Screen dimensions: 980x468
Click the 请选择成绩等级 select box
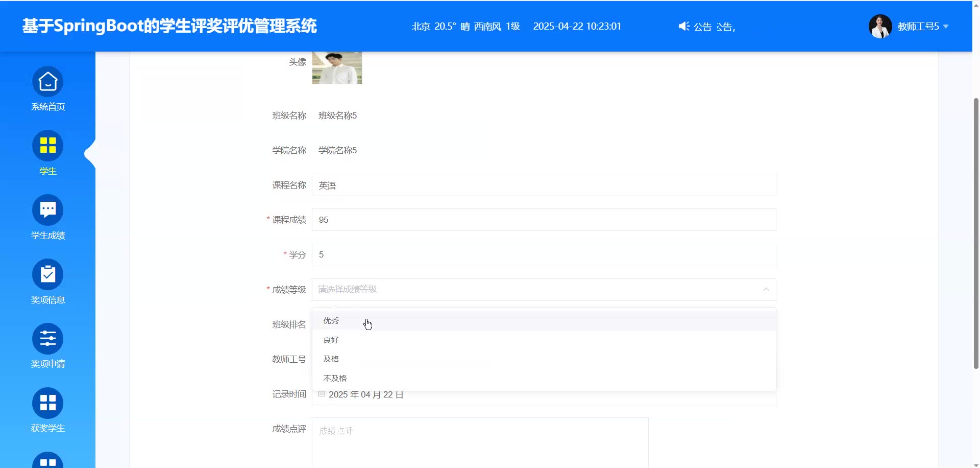(x=536, y=289)
